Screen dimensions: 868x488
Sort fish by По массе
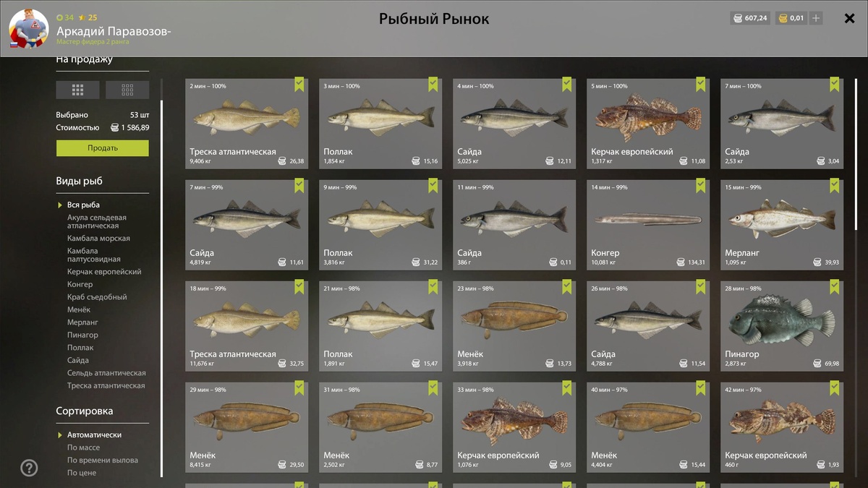[x=83, y=448]
